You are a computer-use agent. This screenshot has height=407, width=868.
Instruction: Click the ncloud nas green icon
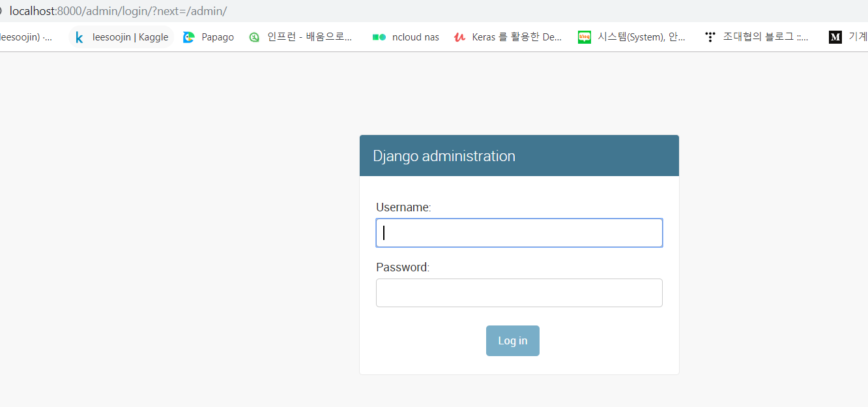(379, 37)
